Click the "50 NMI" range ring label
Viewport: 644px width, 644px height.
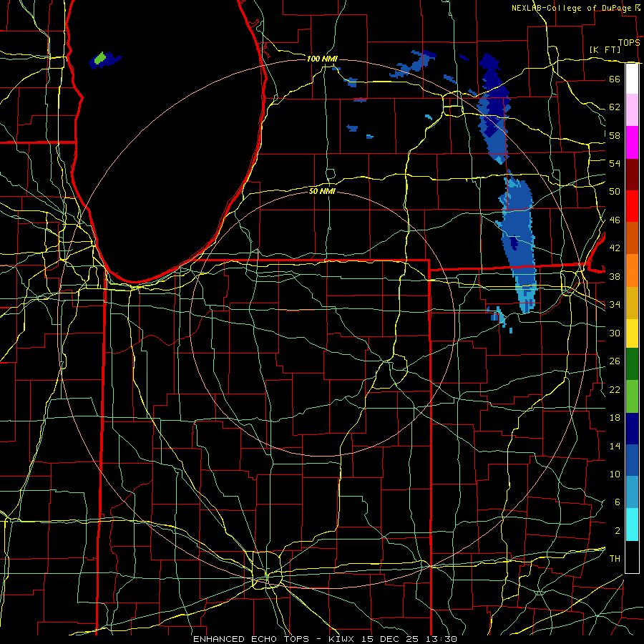[x=322, y=191]
